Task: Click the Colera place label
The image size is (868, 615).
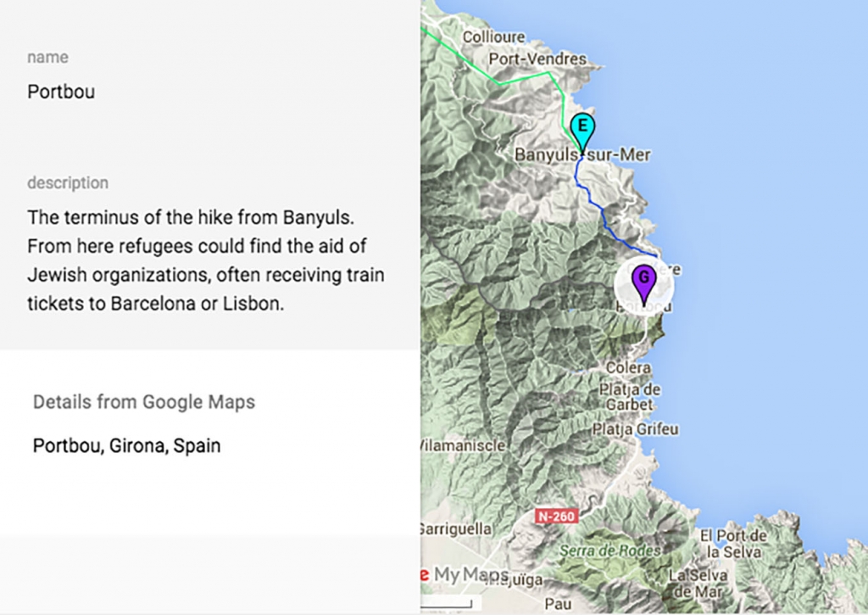Action: (628, 368)
